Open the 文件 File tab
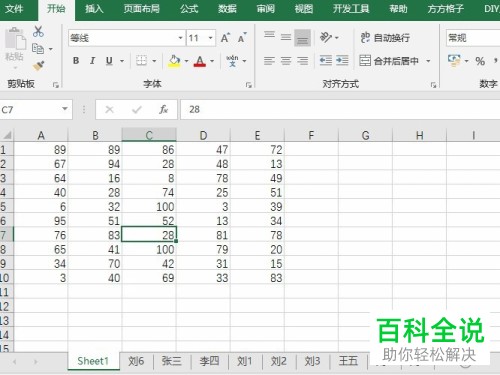Image resolution: width=500 pixels, height=375 pixels. coord(14,9)
